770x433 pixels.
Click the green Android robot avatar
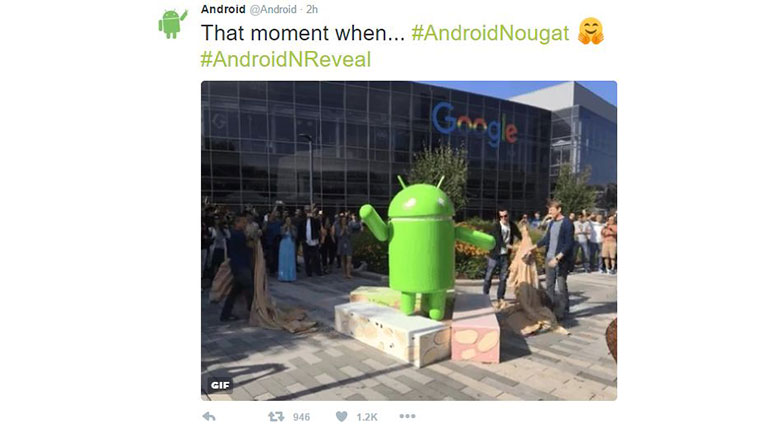tap(172, 23)
